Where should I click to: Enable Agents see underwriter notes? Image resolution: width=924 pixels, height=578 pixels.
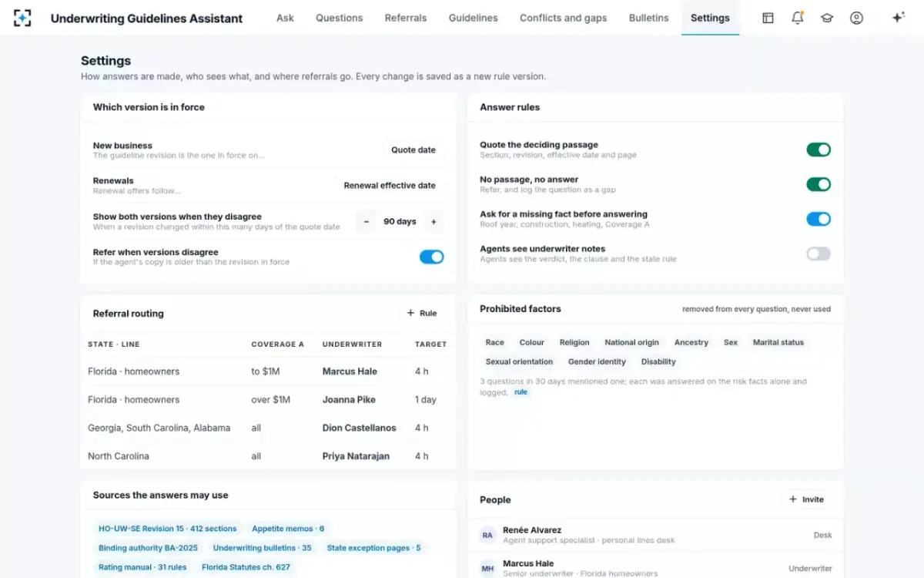tap(819, 254)
